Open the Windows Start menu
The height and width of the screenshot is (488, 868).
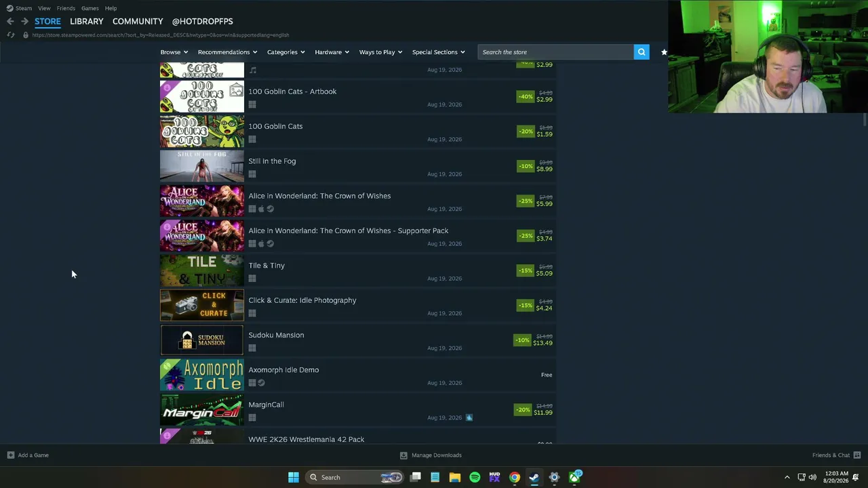click(x=294, y=477)
